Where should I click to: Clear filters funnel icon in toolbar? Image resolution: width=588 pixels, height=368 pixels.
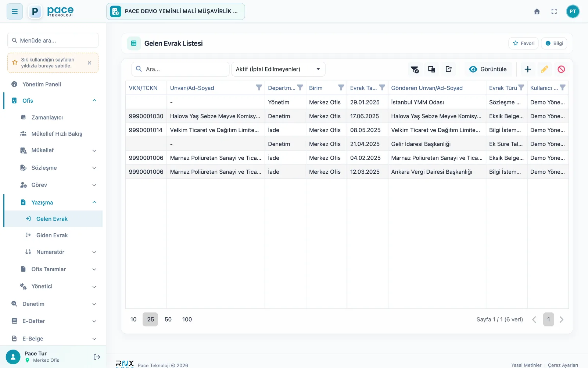pyautogui.click(x=415, y=69)
